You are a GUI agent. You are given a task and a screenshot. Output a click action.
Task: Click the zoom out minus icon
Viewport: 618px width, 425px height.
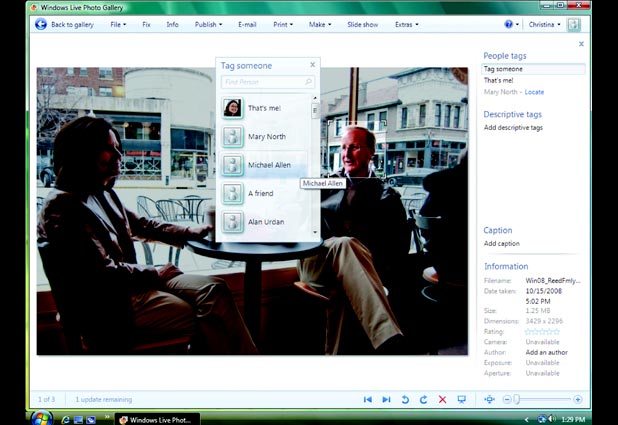(x=506, y=400)
